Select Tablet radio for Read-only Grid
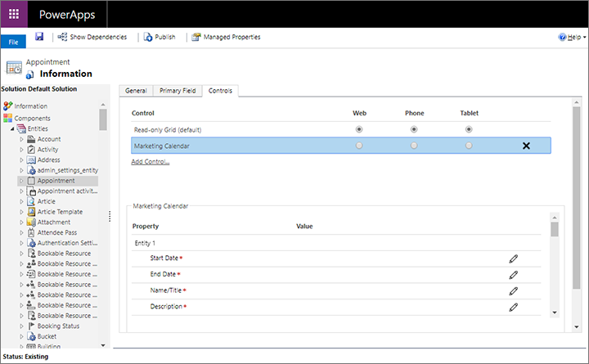The height and width of the screenshot is (364, 589). 469,129
